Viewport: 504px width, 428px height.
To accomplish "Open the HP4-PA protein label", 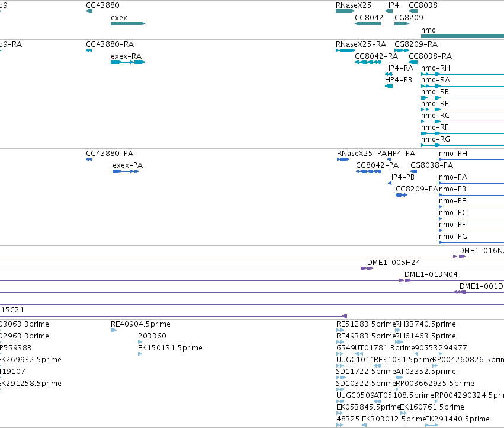I will click(x=401, y=154).
